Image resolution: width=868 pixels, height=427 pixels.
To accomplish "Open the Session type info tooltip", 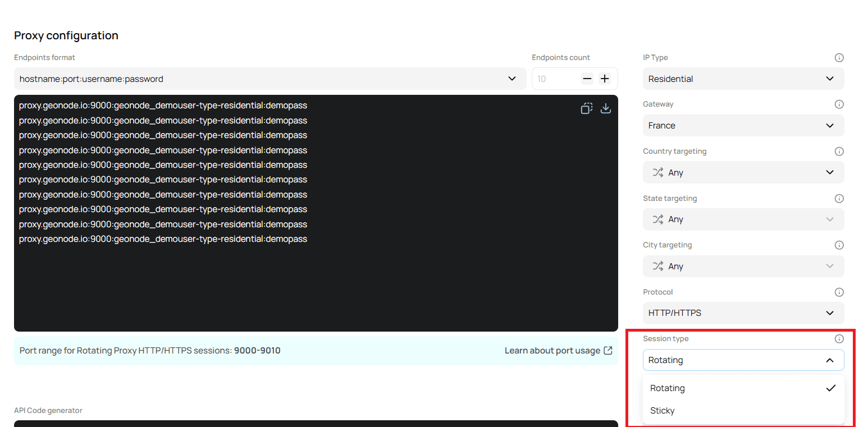I will point(839,338).
